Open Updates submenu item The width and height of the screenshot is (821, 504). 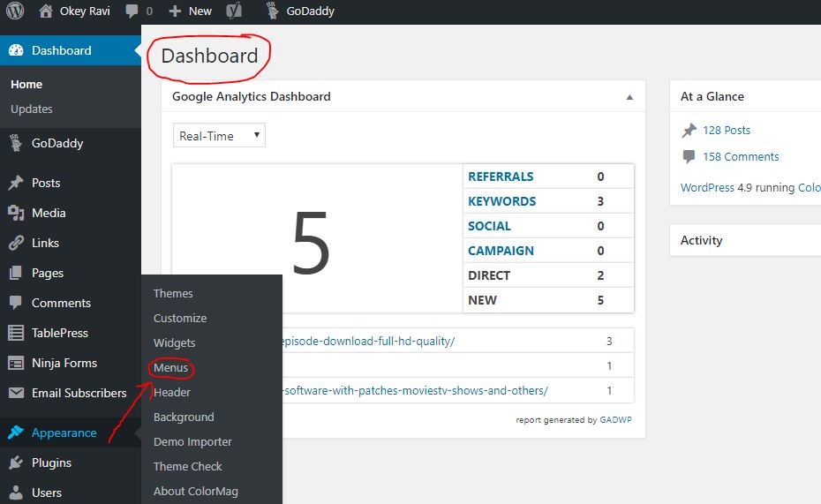(32, 109)
